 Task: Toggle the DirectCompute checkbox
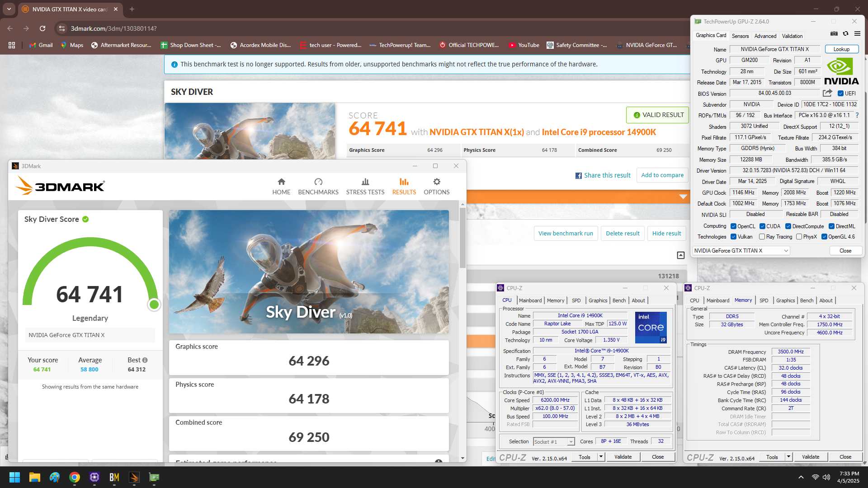click(788, 226)
